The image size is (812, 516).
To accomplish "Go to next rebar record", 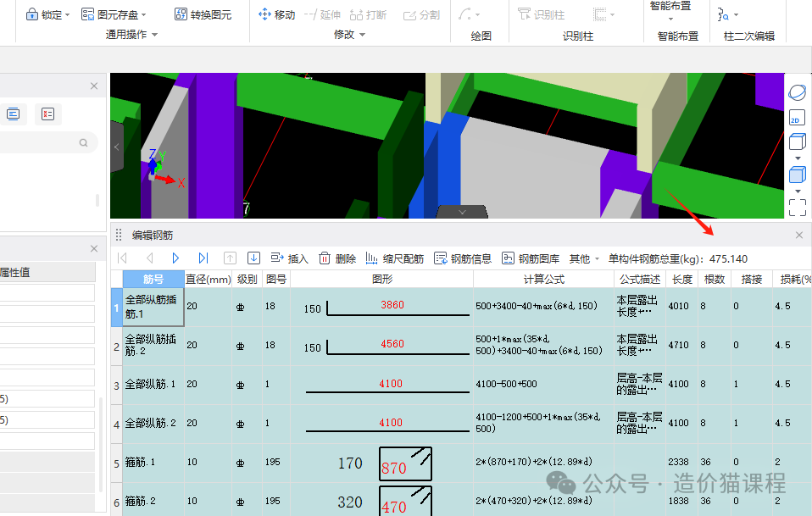I will [175, 258].
